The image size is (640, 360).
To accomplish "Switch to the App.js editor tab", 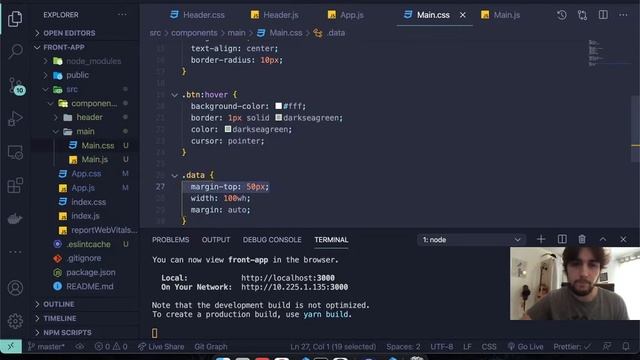I will click(x=345, y=15).
